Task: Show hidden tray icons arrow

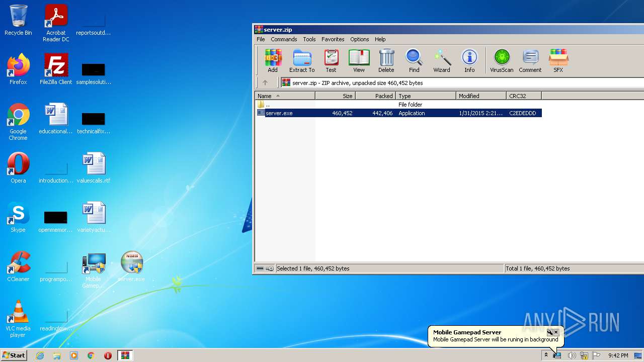Action: click(546, 355)
